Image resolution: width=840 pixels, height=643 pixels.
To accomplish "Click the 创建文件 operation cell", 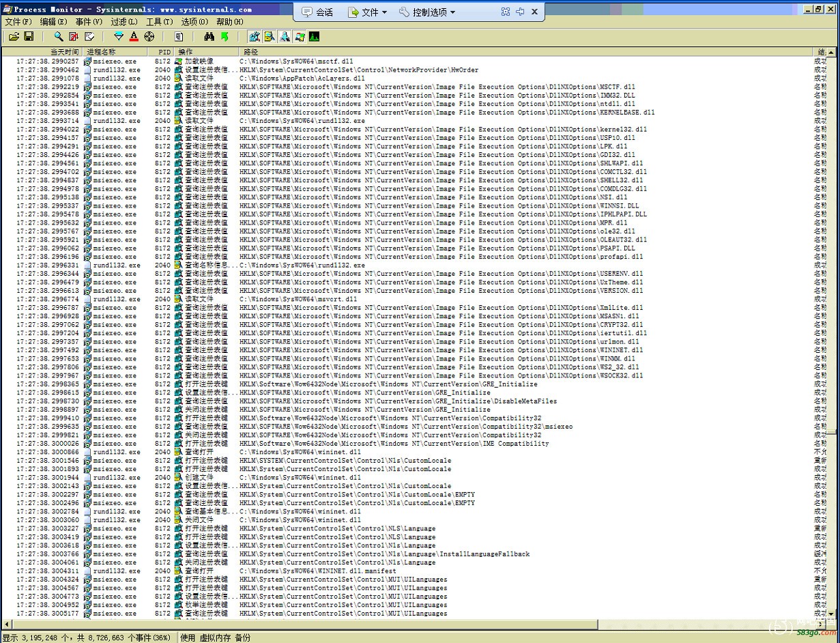I will point(199,478).
